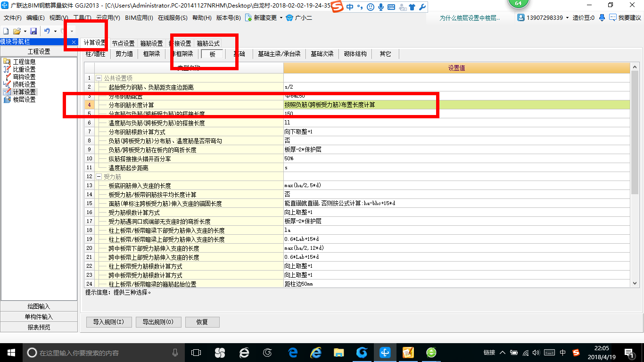Open the 版本号(B) menu
Screen dimensions: 644x362
pyautogui.click(x=228, y=18)
